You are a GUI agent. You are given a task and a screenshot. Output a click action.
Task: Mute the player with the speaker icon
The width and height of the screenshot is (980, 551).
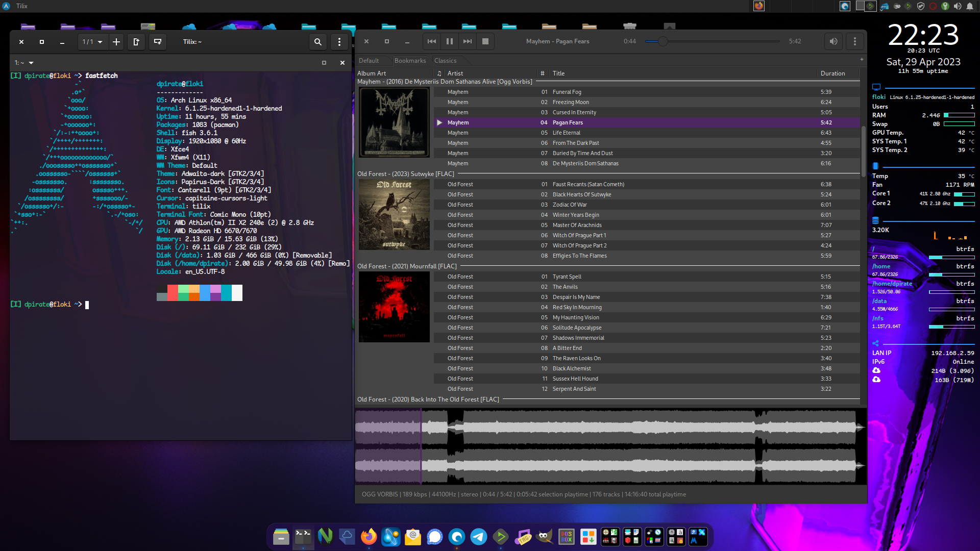point(834,41)
